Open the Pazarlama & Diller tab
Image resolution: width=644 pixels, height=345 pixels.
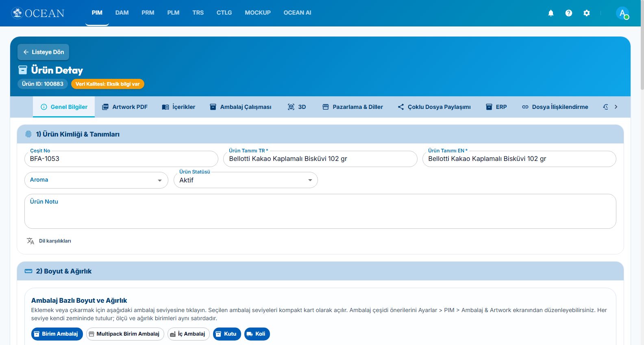352,107
